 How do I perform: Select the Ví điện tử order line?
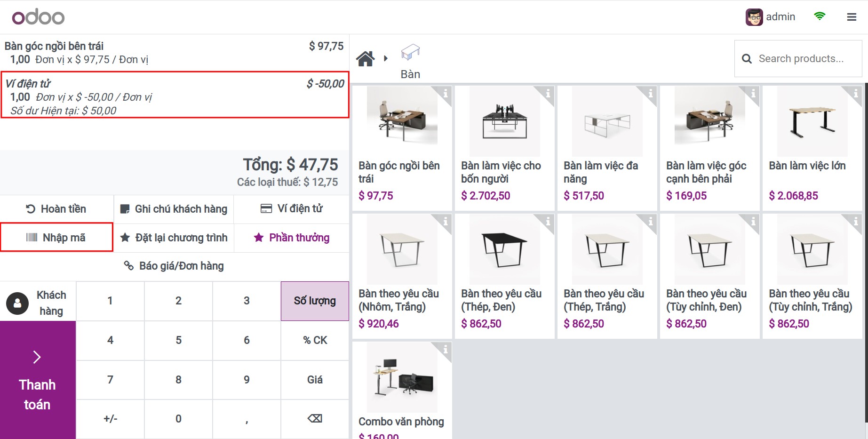175,96
